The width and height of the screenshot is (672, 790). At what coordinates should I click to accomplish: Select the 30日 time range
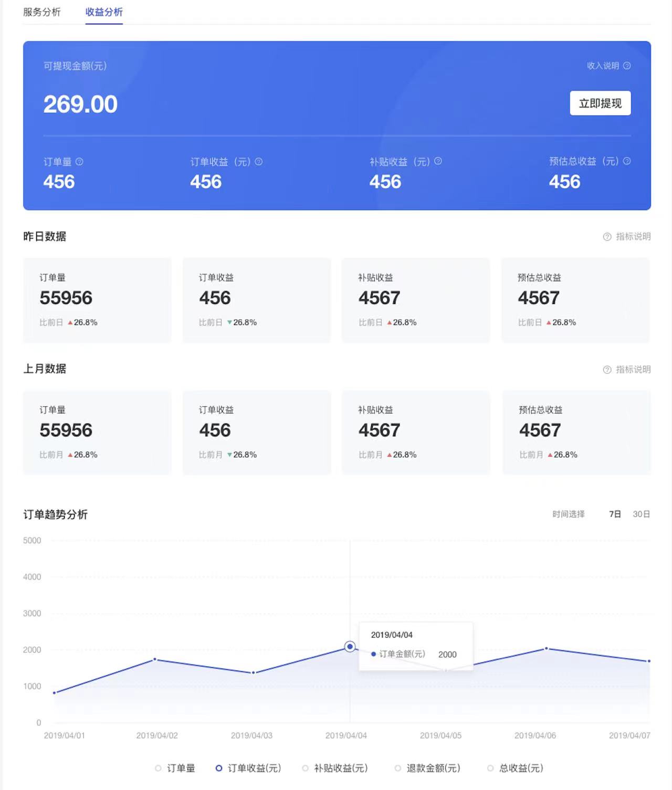[642, 514]
